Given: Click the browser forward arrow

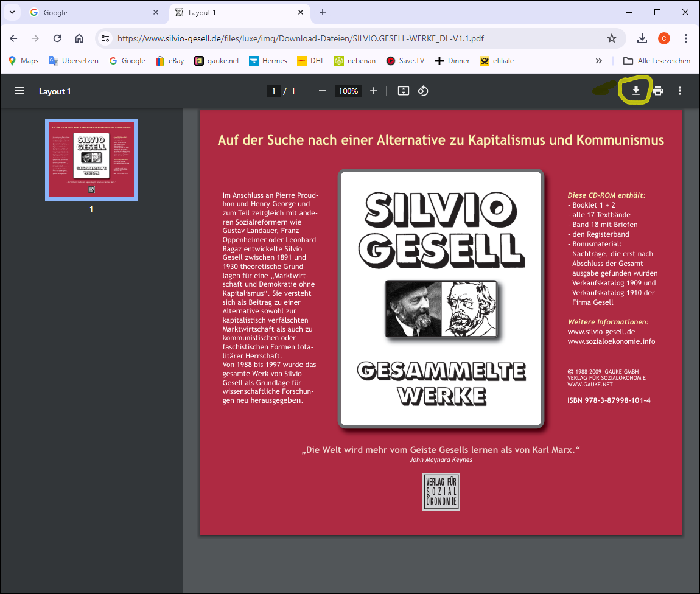Looking at the screenshot, I should pyautogui.click(x=35, y=38).
